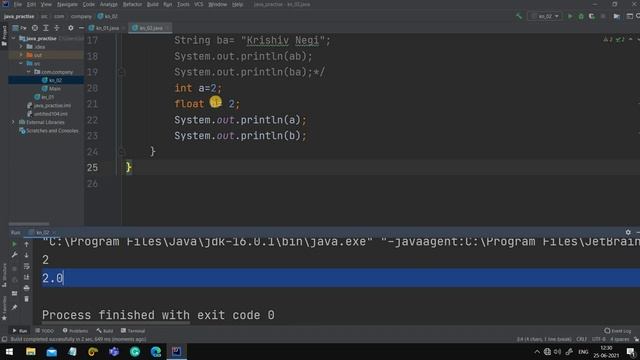The height and width of the screenshot is (360, 640).
Task: Toggle the Favorites side tab
Action: [4, 308]
